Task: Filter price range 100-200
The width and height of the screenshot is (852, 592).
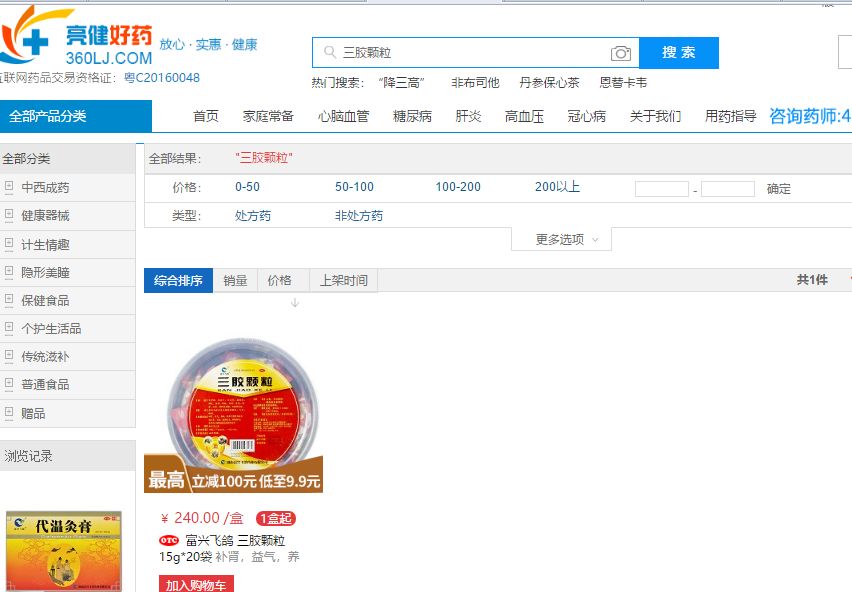Action: coord(458,187)
